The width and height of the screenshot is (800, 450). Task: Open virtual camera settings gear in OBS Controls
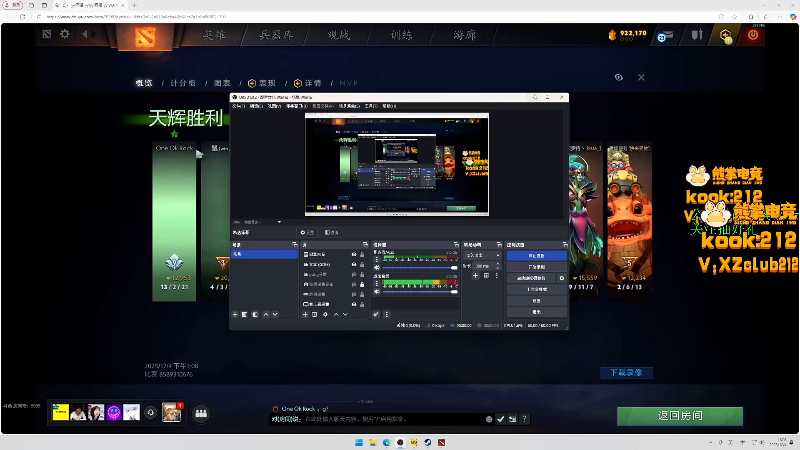tap(562, 278)
